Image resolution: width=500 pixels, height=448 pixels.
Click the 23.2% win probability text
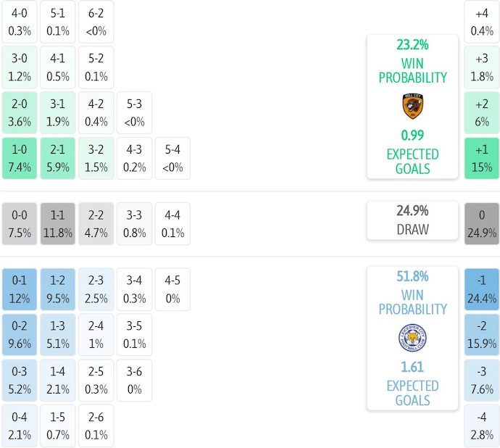(412, 44)
